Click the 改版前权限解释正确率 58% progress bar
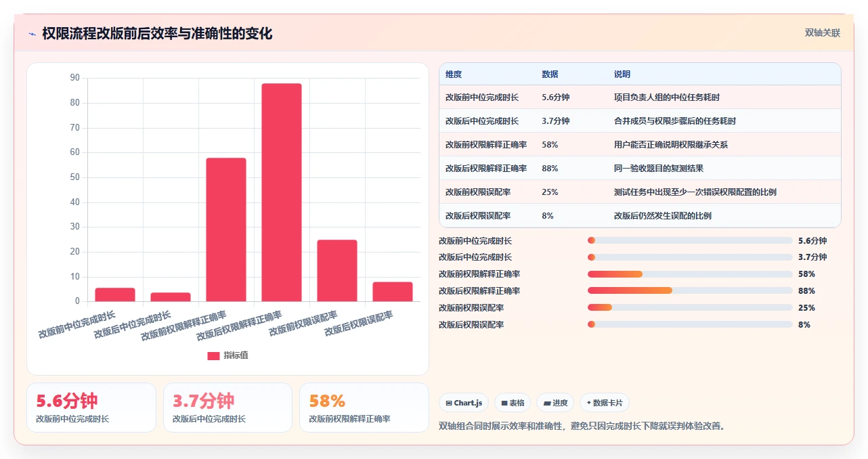 (690, 274)
